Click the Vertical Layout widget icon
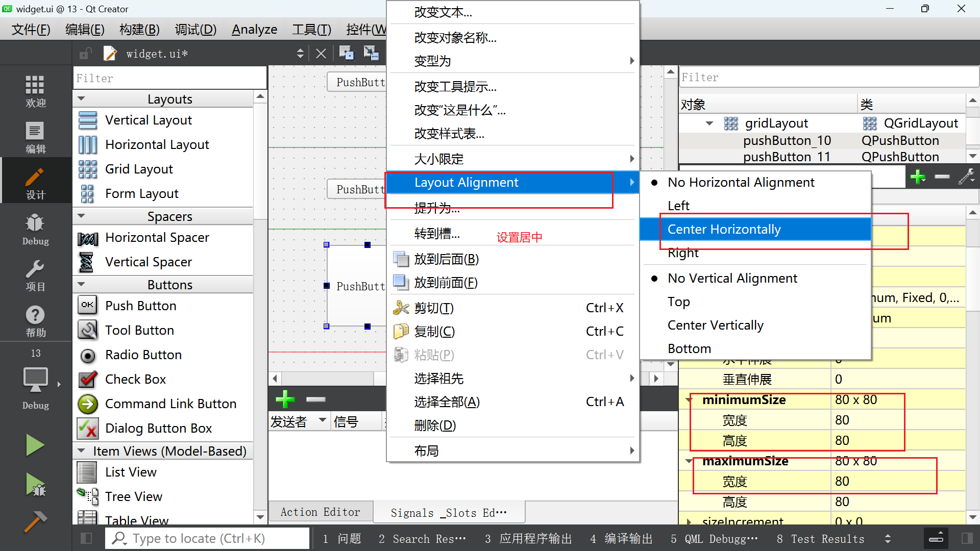This screenshot has height=551, width=980. pos(88,120)
